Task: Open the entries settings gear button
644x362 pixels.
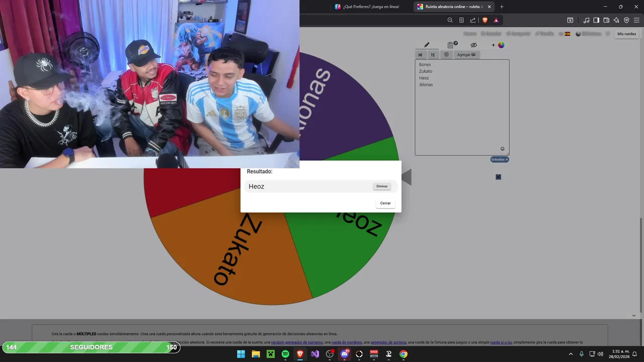Action: pyautogui.click(x=446, y=55)
